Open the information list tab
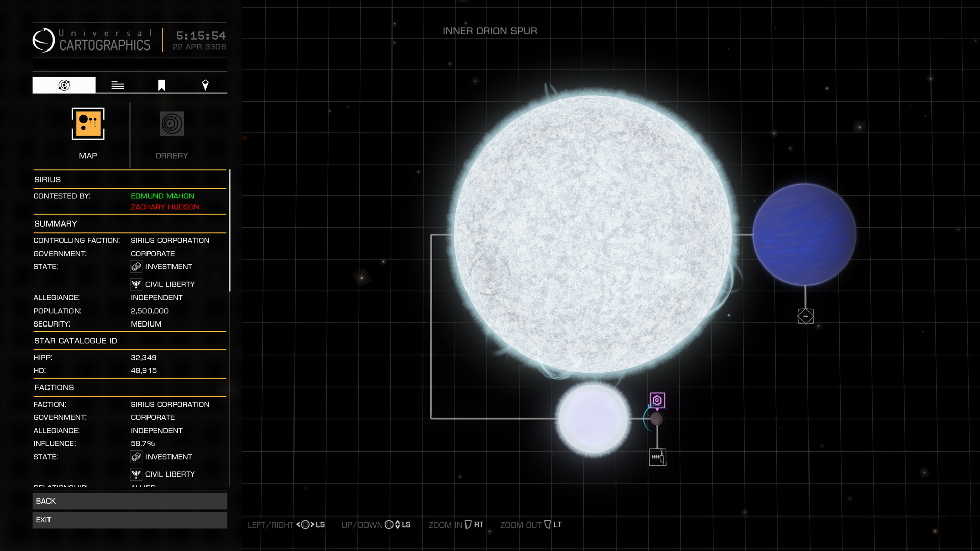This screenshot has height=551, width=980. pyautogui.click(x=117, y=85)
